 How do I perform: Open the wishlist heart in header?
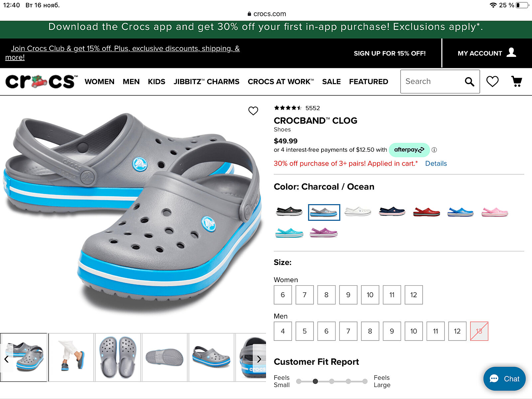[x=492, y=81]
